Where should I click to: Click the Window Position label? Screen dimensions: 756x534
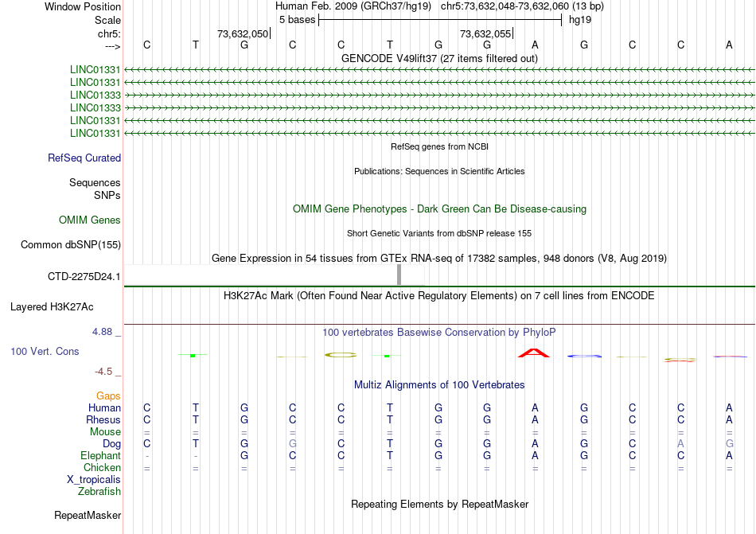(x=83, y=6)
